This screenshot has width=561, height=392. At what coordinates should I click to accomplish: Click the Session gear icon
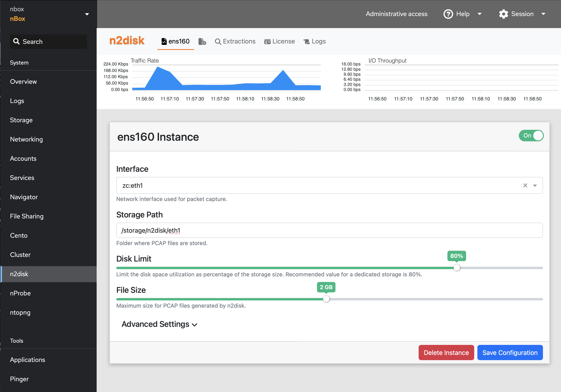click(x=504, y=14)
